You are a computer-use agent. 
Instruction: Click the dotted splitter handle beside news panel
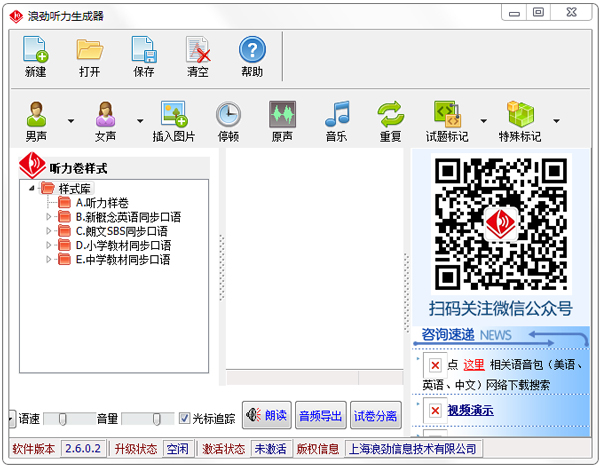click(406, 291)
